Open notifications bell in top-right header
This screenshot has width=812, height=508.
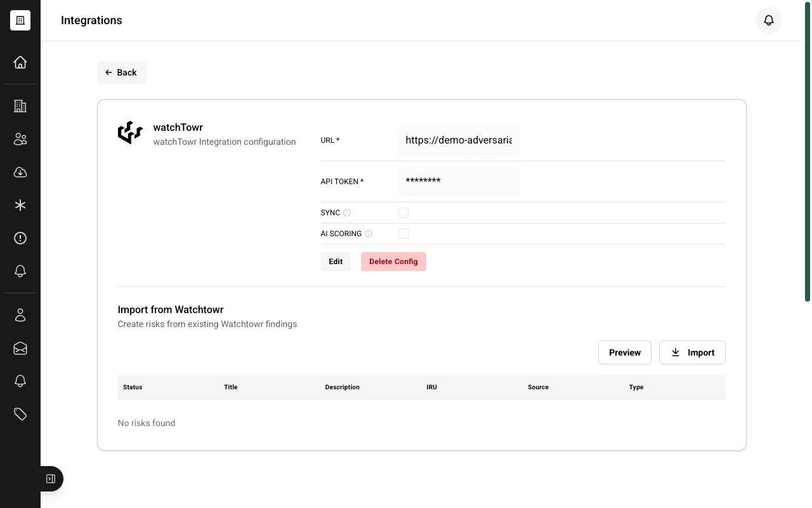(x=769, y=20)
